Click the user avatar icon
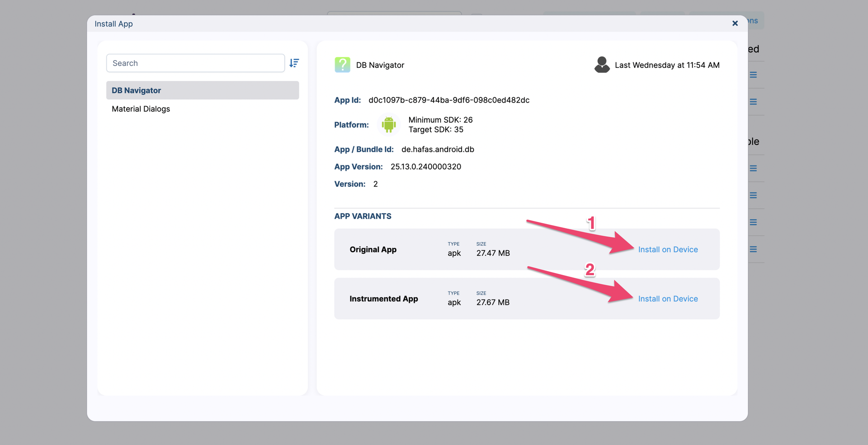 (602, 65)
